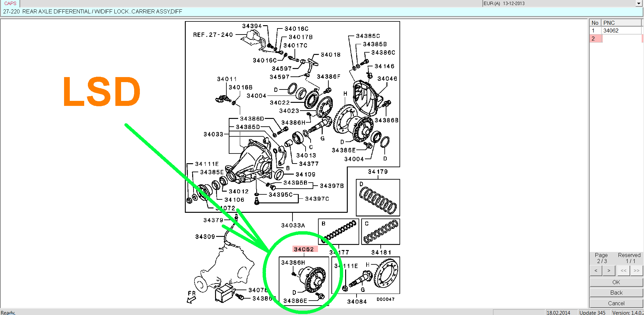Choose part number 34013
Viewport: 644px width, 315px height.
click(x=306, y=155)
